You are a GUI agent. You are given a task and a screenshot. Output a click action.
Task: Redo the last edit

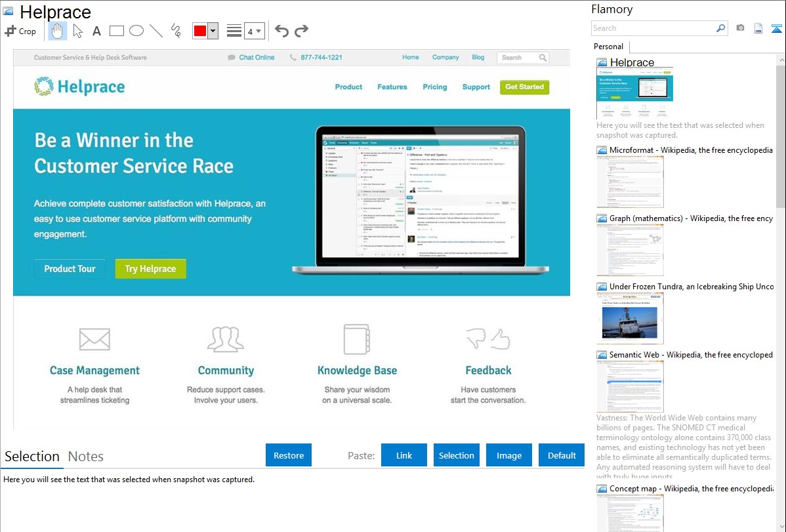point(301,31)
